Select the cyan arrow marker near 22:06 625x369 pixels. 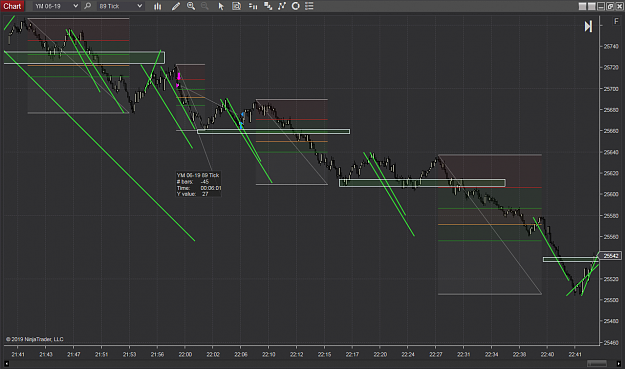pyautogui.click(x=240, y=125)
